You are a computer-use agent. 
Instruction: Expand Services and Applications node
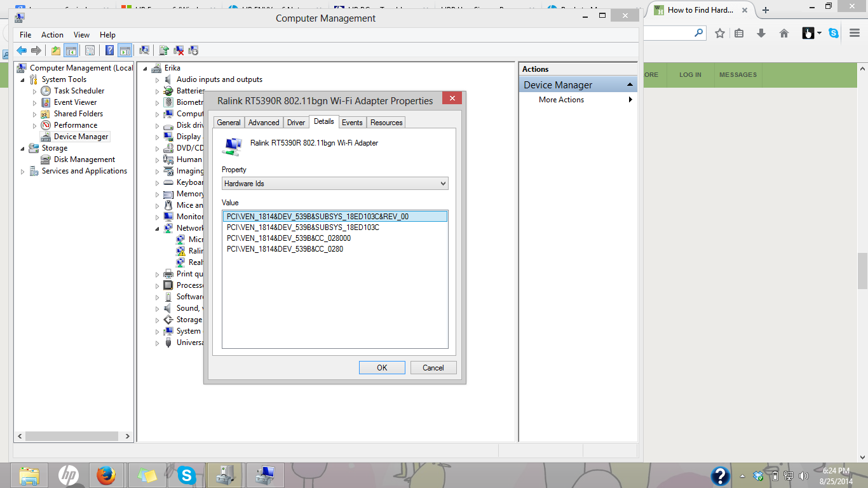click(23, 172)
